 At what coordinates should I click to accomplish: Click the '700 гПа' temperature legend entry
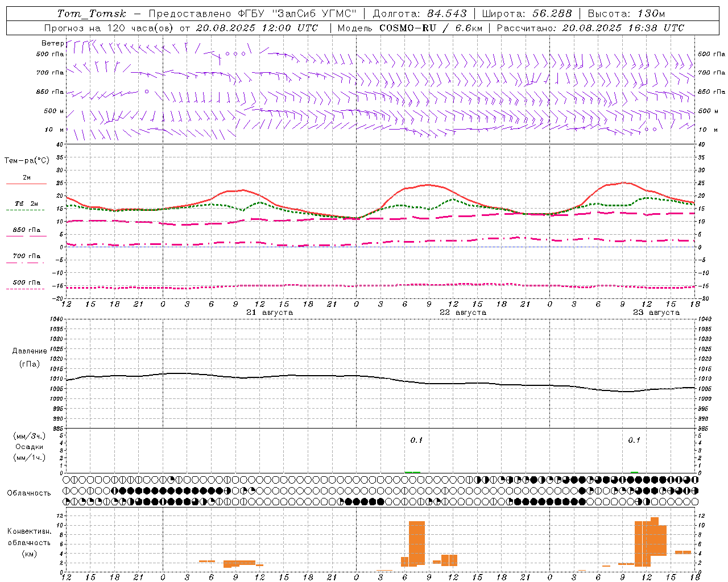tap(27, 256)
